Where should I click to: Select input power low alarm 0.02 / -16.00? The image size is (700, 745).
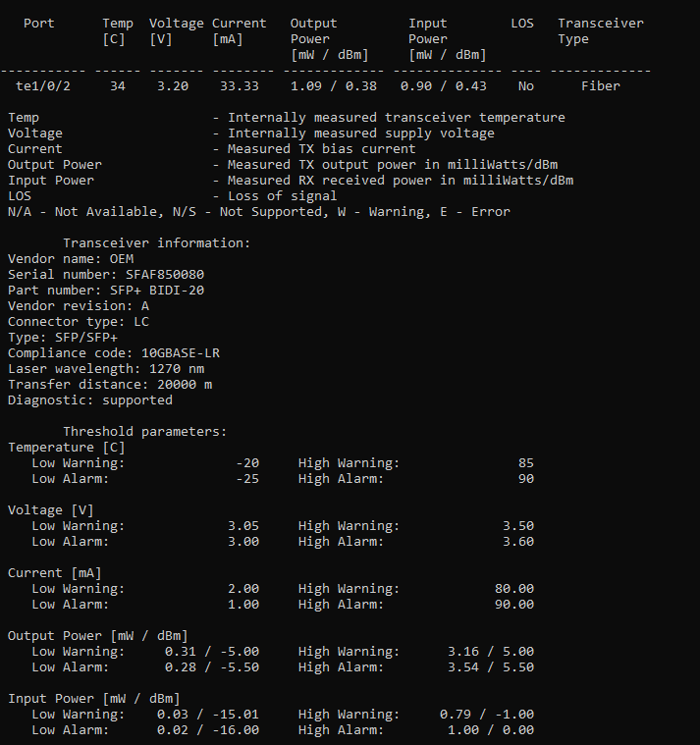coord(208,729)
